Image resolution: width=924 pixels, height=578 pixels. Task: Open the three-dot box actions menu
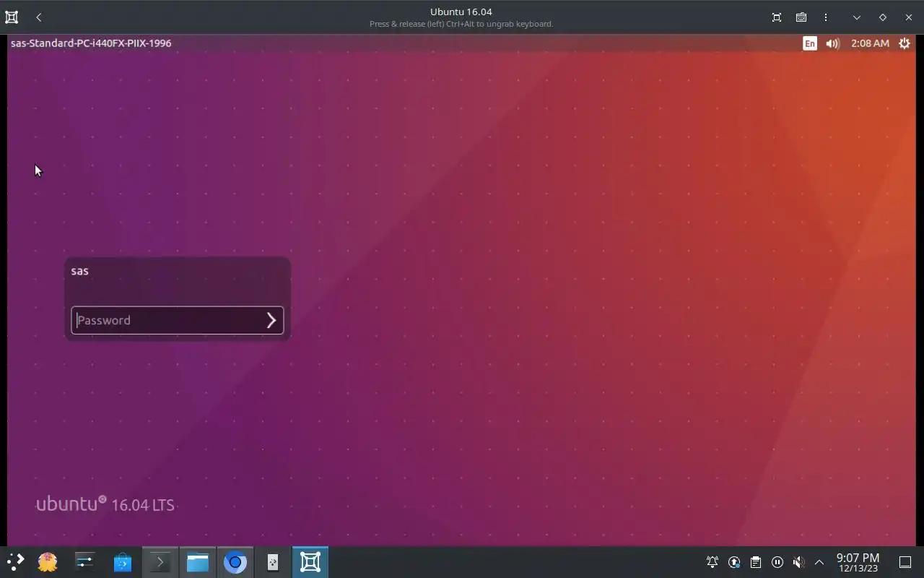pos(826,17)
